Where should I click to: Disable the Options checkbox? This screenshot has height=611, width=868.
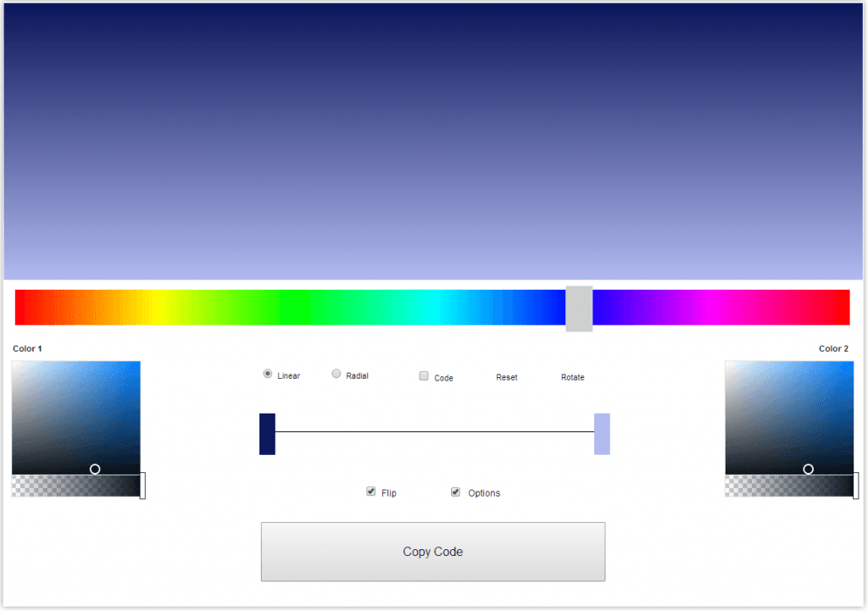pyautogui.click(x=455, y=491)
